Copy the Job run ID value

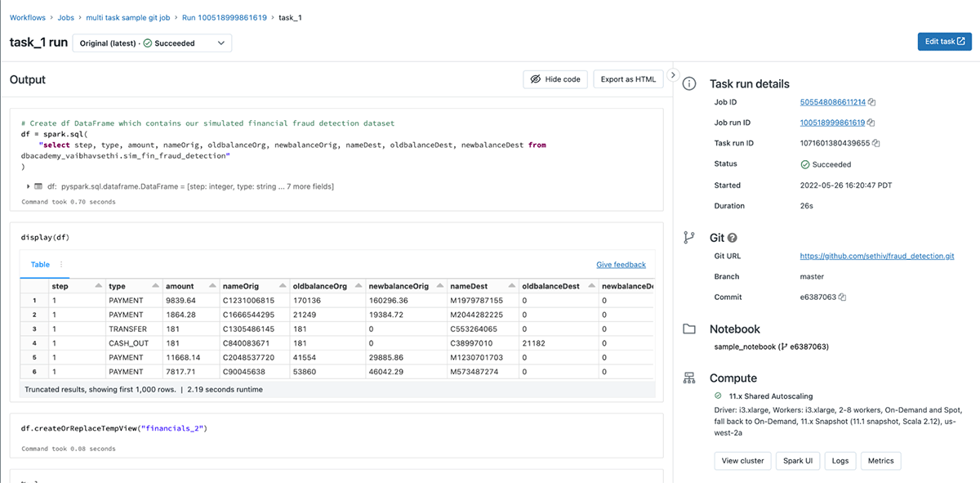pos(871,123)
